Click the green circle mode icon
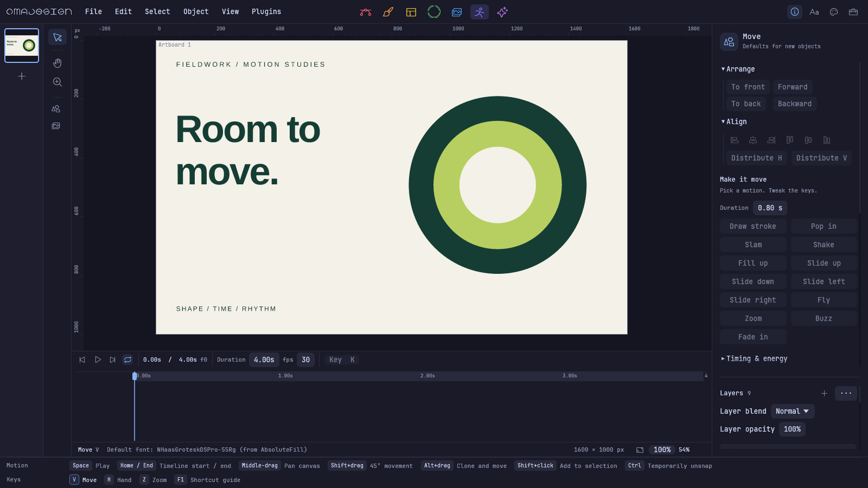 coord(434,12)
